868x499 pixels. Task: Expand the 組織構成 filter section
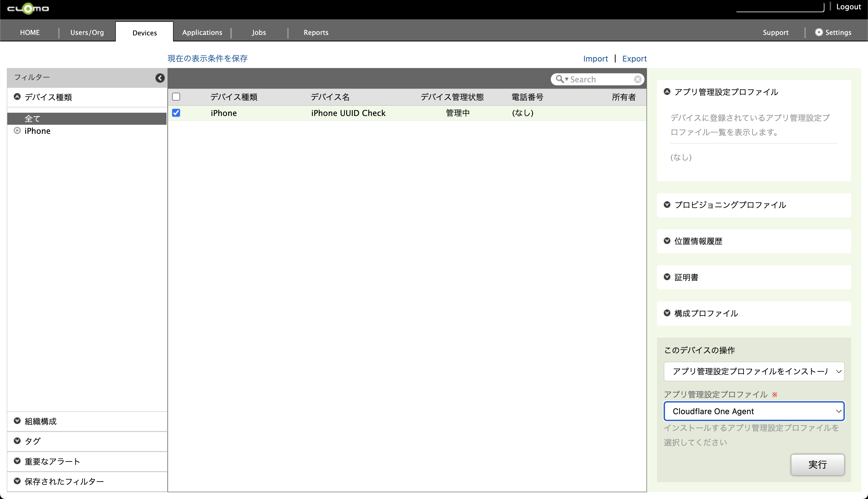click(x=17, y=421)
